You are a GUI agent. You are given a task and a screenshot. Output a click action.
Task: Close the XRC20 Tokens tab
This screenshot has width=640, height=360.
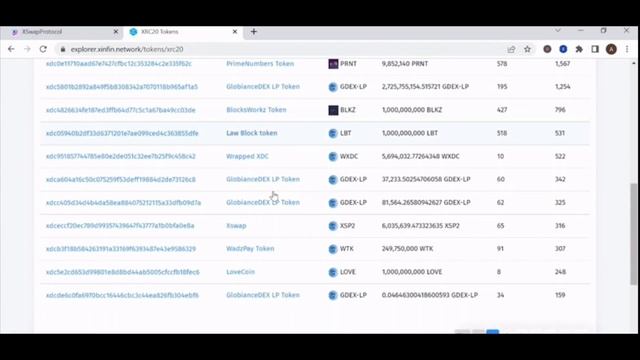tap(235, 31)
